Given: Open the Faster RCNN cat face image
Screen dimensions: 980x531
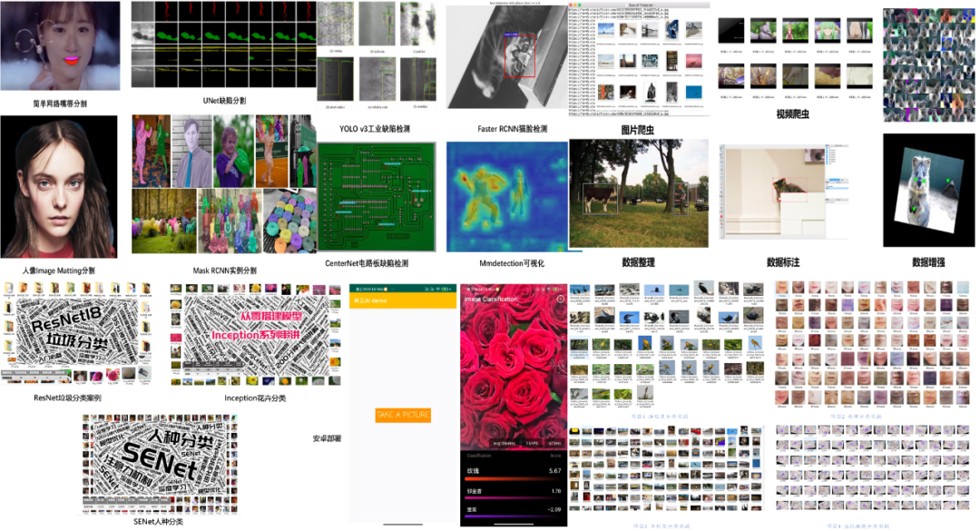Looking at the screenshot, I should (507, 57).
